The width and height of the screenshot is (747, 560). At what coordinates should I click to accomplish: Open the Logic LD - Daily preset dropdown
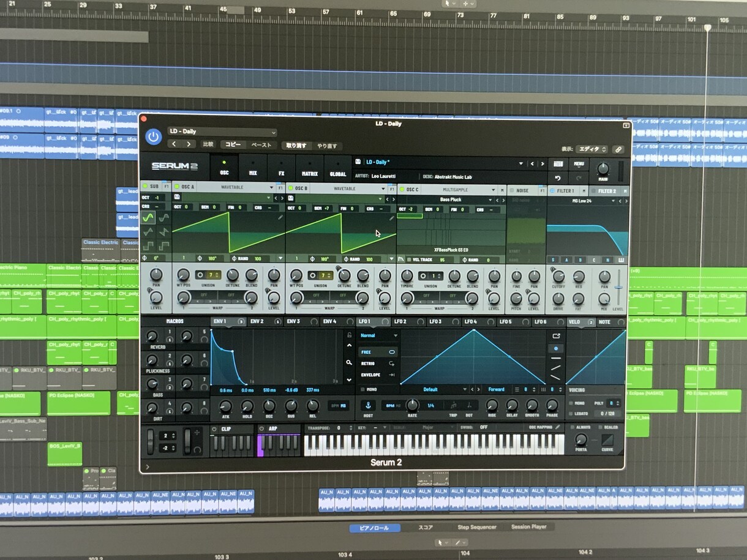click(x=222, y=132)
